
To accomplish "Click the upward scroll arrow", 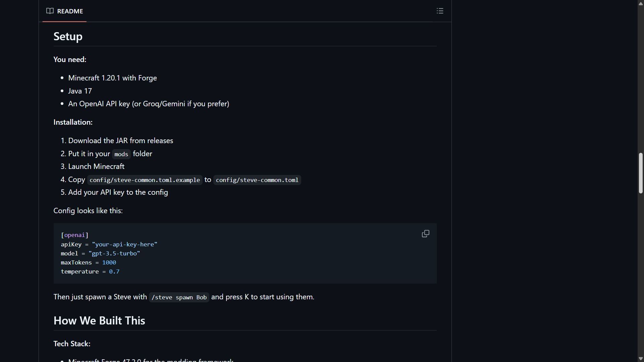I will [x=640, y=3].
